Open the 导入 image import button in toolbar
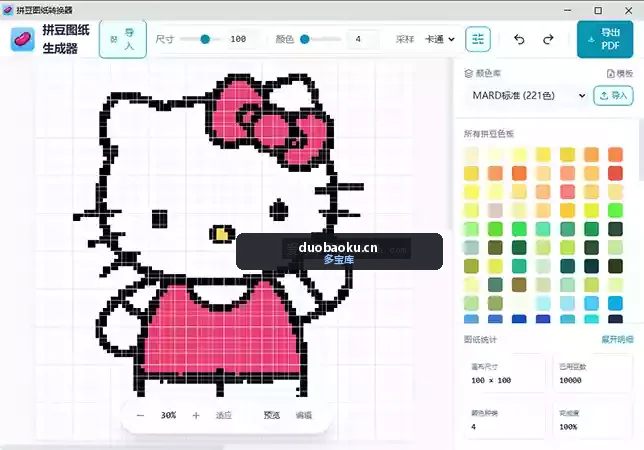 coord(123,39)
